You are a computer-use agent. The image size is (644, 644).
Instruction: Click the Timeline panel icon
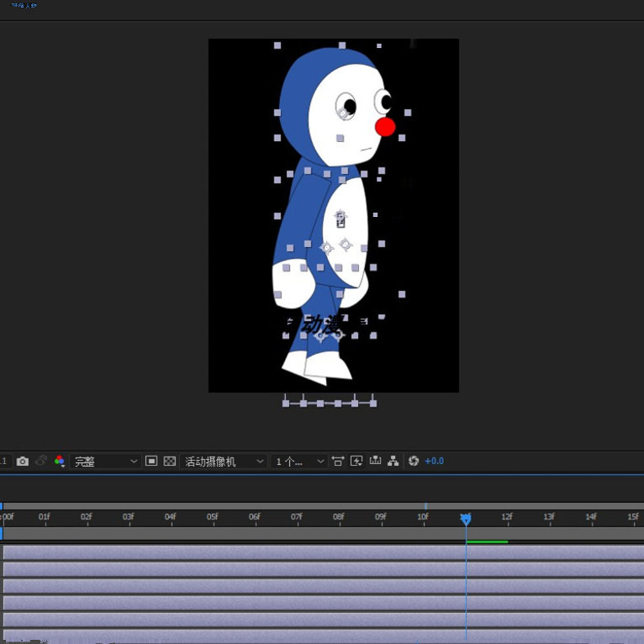(375, 461)
